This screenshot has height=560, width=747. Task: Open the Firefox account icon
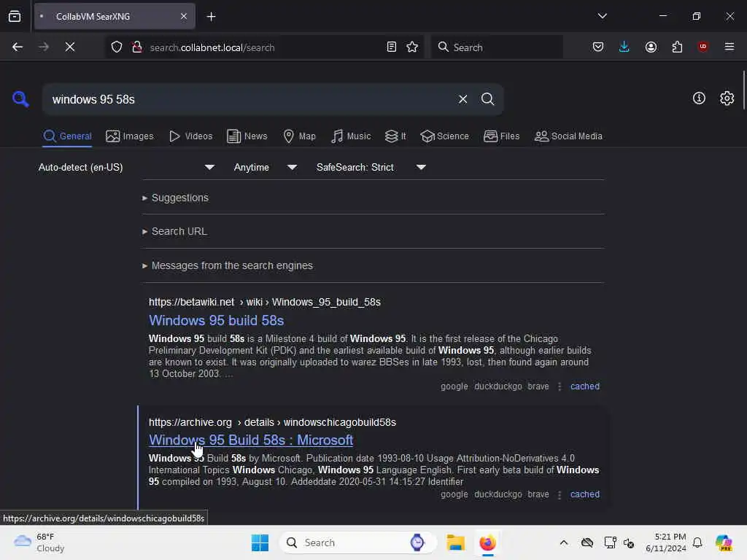651,47
